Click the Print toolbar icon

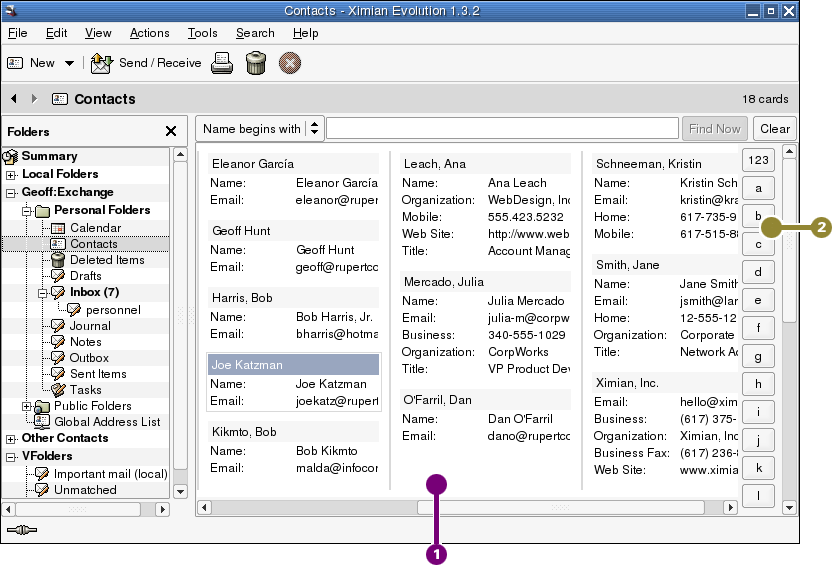(x=222, y=63)
